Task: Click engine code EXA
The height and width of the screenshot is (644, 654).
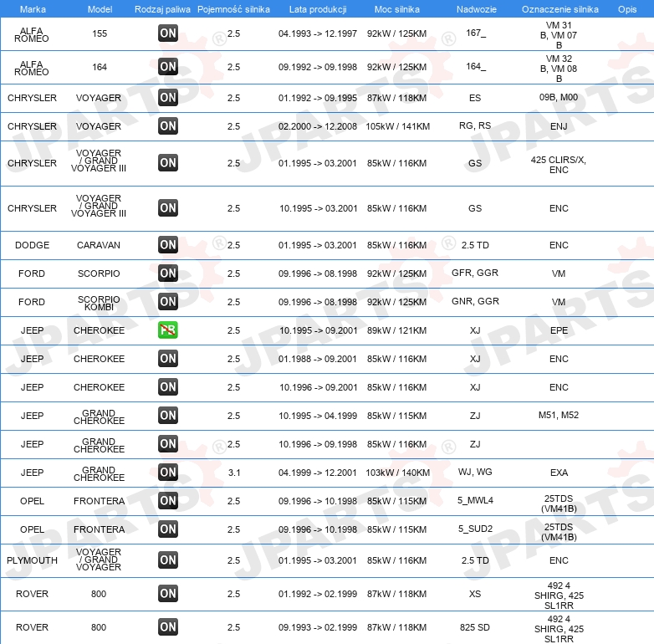Action: click(x=559, y=473)
